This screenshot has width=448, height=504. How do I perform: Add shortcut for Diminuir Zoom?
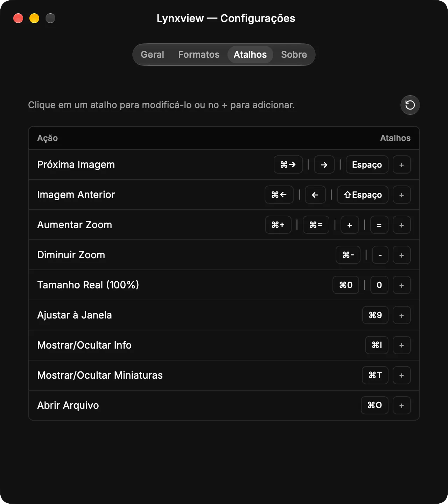pyautogui.click(x=401, y=255)
